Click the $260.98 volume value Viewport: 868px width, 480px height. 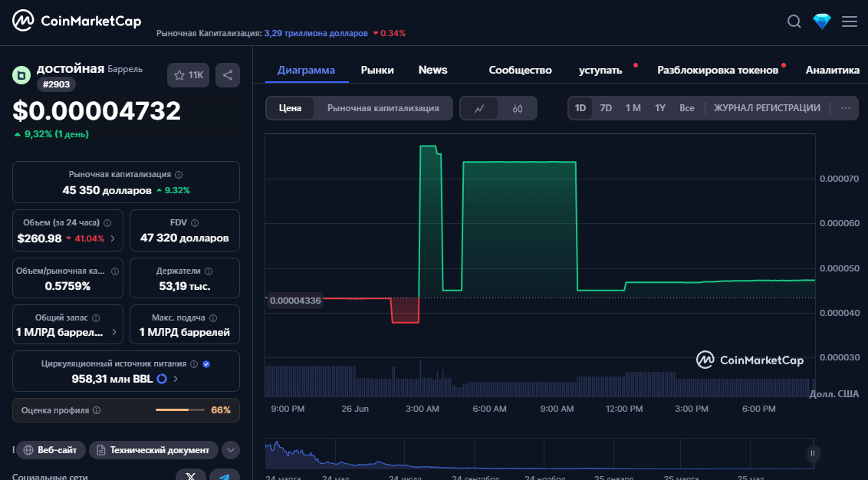39,238
